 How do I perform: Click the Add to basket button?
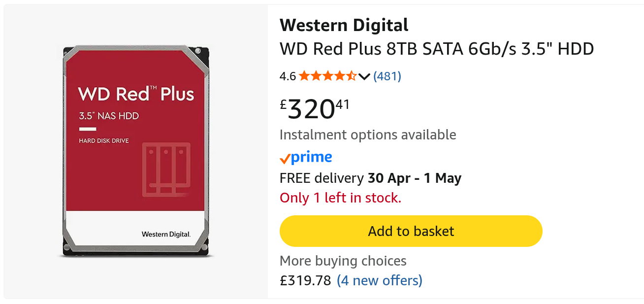click(411, 231)
